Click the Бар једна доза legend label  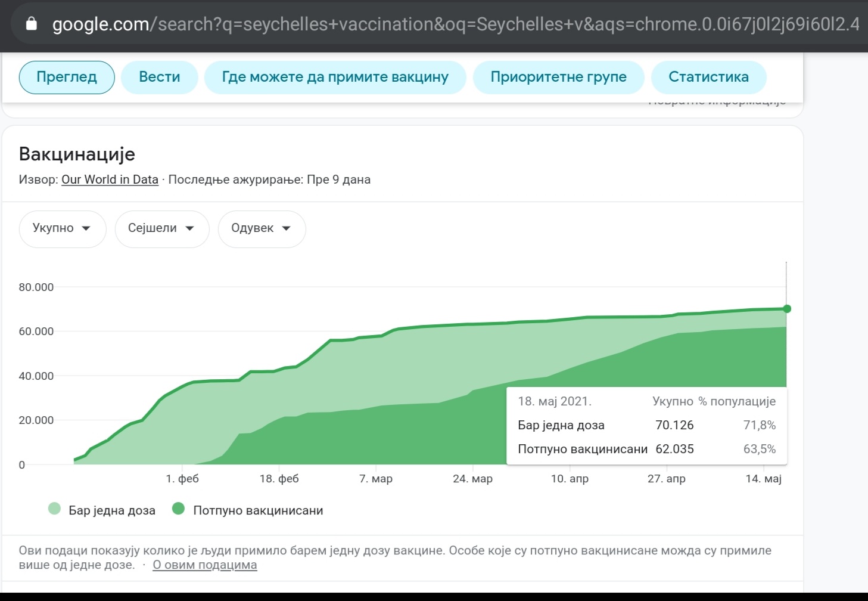(x=112, y=510)
